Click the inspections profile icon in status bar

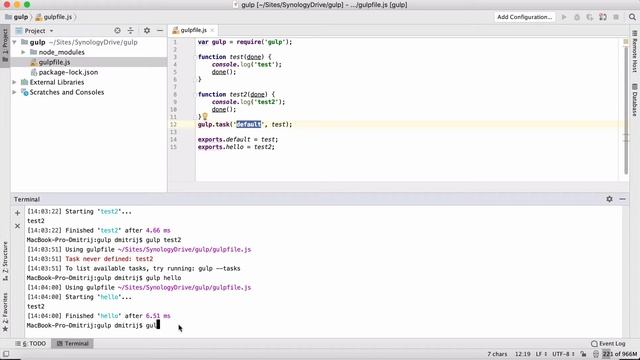point(596,354)
